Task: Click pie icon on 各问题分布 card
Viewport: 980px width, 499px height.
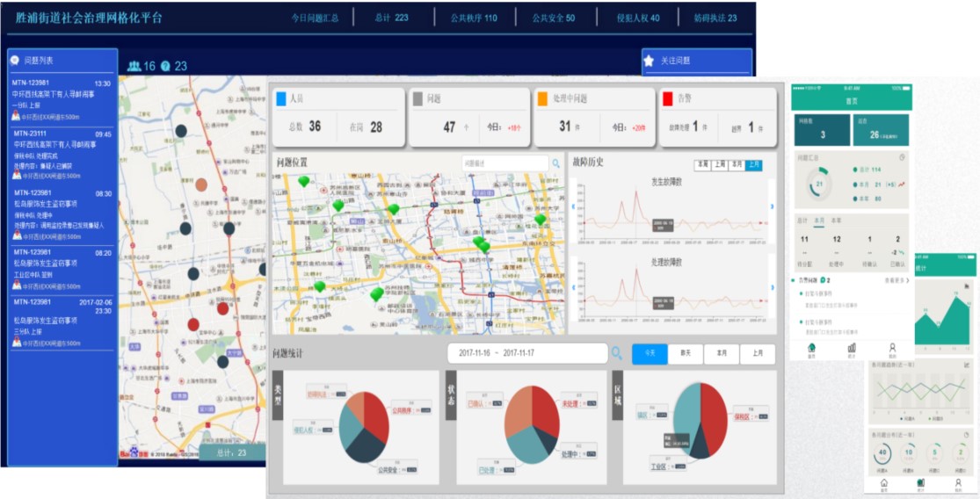Action: pyautogui.click(x=966, y=435)
